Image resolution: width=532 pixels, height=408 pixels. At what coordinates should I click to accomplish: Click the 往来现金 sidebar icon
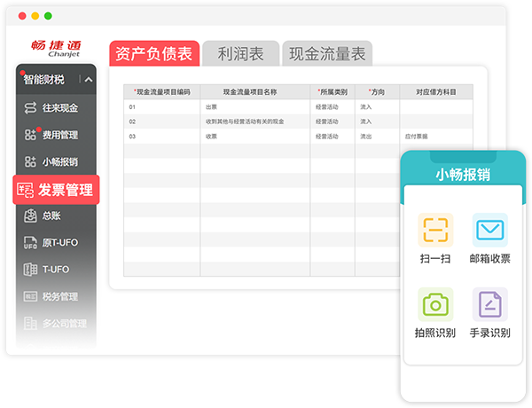pos(31,108)
